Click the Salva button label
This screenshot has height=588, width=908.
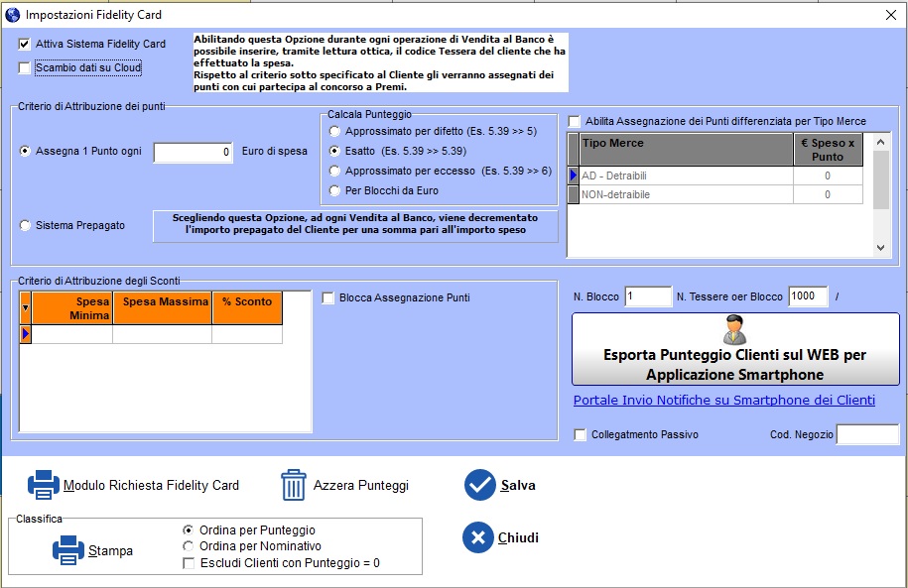coord(518,485)
